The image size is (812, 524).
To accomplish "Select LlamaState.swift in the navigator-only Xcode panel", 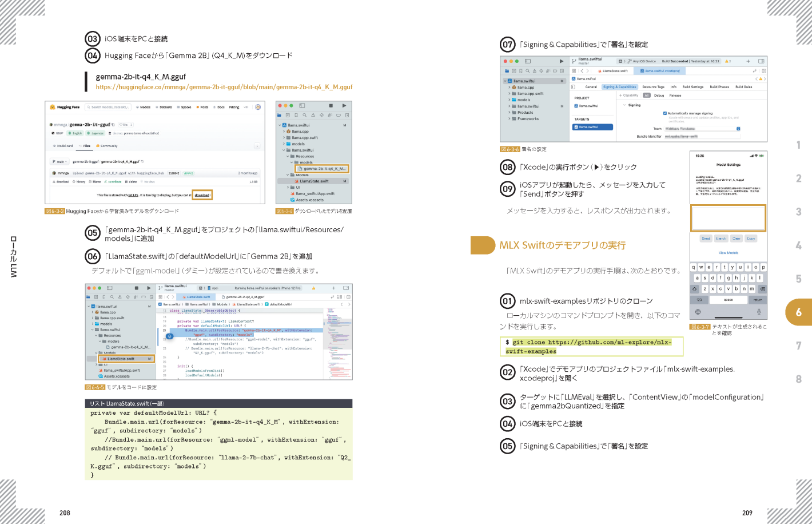I will [314, 181].
